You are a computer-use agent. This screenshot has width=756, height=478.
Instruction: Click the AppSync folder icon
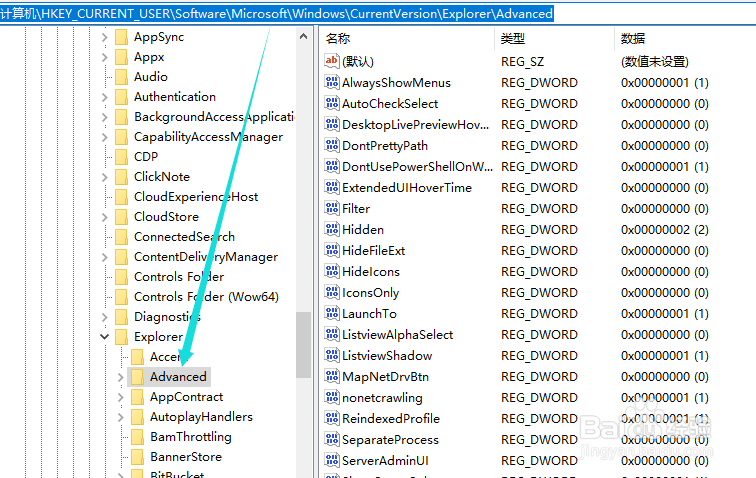tap(122, 37)
